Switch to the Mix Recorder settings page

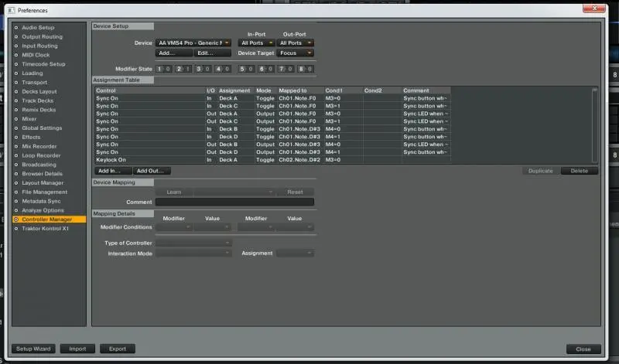click(39, 146)
